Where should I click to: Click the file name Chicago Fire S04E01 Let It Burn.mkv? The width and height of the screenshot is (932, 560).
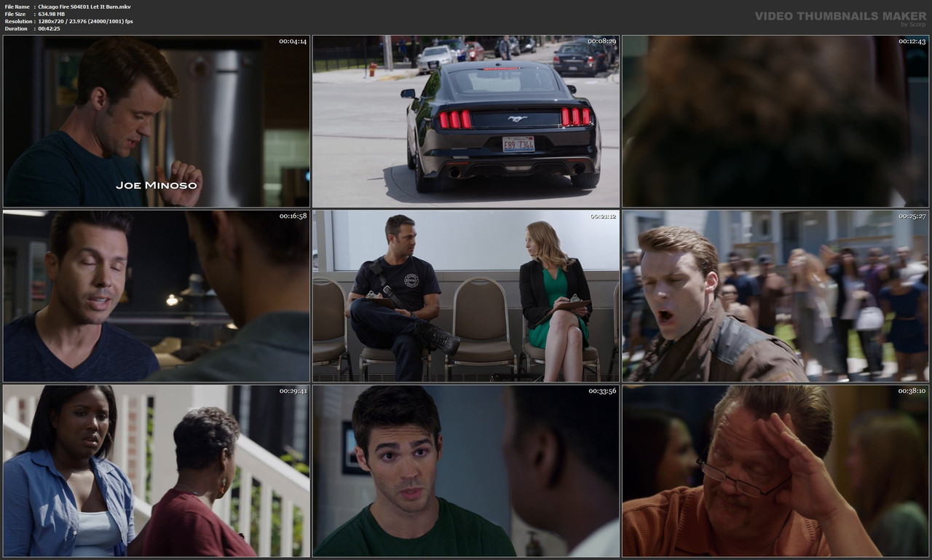(x=84, y=7)
